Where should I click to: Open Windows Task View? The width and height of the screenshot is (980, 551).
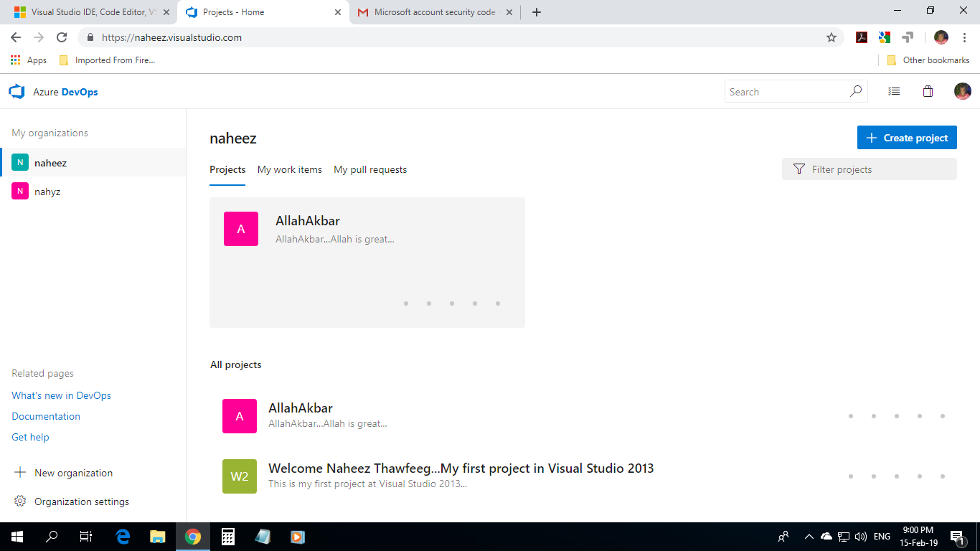coord(86,537)
